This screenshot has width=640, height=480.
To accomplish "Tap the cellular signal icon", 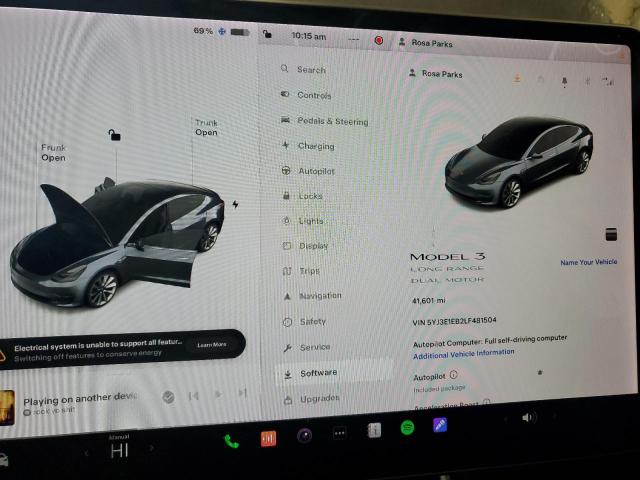I will pos(608,82).
